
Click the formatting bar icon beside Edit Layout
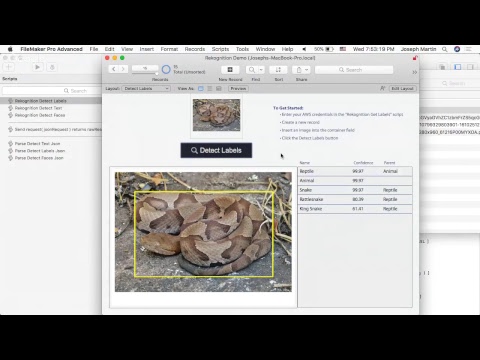(382, 88)
